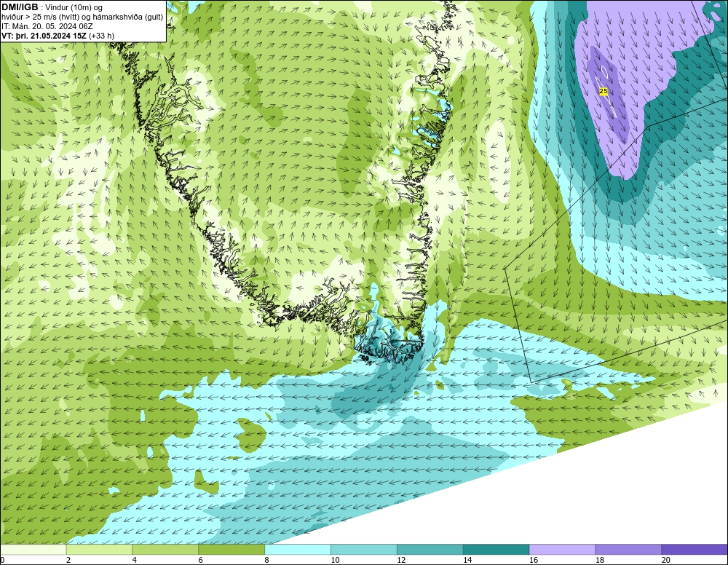This screenshot has width=728, height=565.
Task: Click the 'IT: Mán. 20. 05. 2024 06Z' line
Action: (x=47, y=26)
